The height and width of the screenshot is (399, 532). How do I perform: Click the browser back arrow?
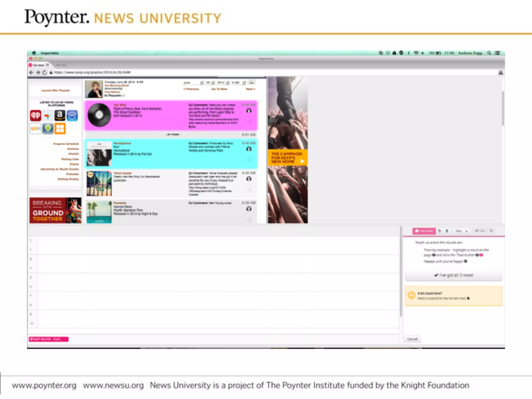31,72
